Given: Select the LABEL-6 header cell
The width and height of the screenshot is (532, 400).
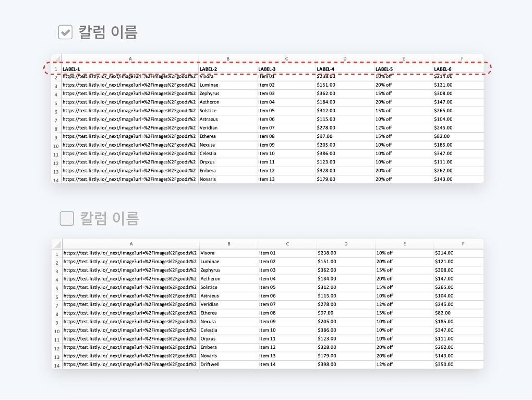Looking at the screenshot, I should point(457,69).
